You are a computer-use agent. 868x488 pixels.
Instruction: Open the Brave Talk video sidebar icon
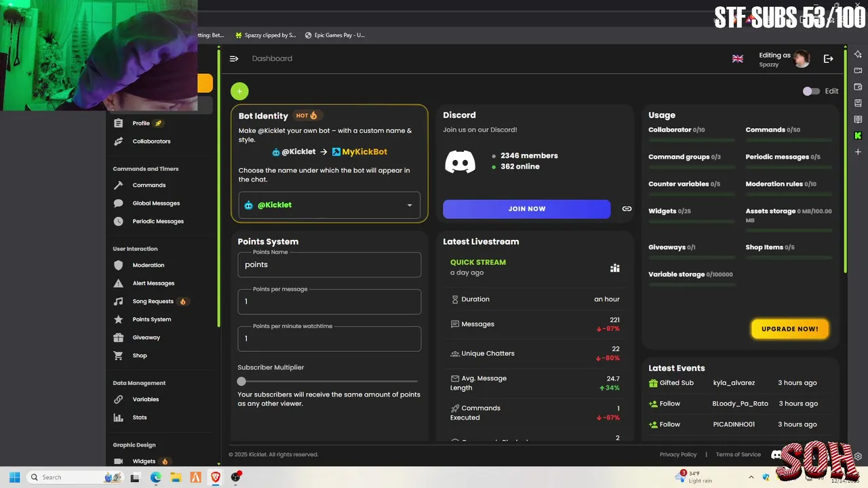(x=858, y=70)
